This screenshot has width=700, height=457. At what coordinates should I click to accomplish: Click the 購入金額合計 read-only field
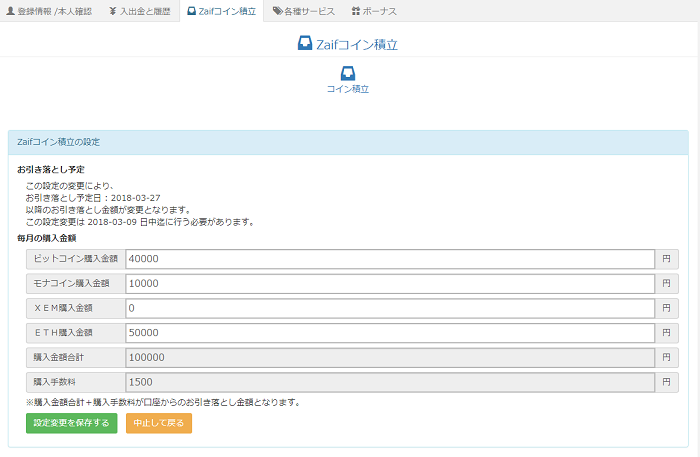click(389, 357)
